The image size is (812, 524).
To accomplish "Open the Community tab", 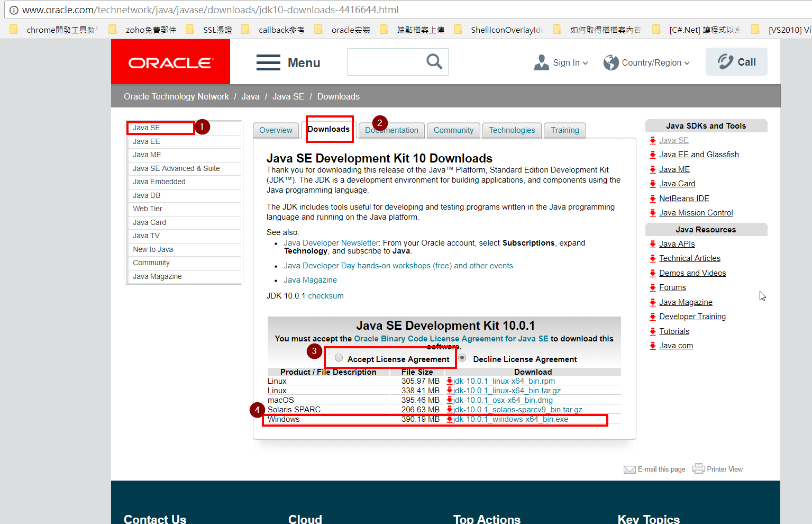I will coord(453,130).
